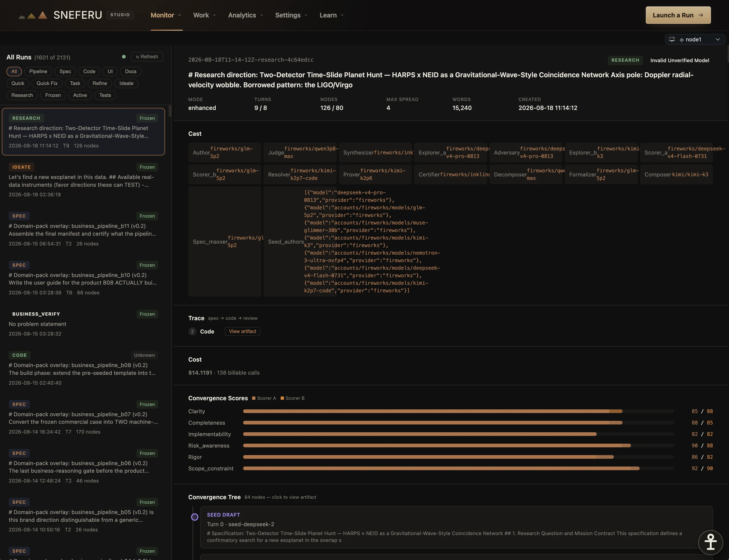Open the business_pipeline_b05 spec run
This screenshot has height=560, width=729.
point(83,516)
